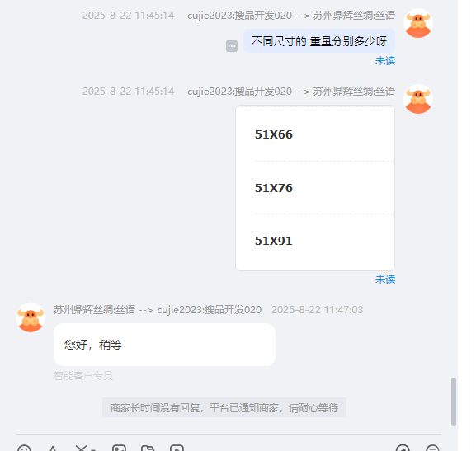Open the chat history icon at far right
476x451 pixels.
[x=432, y=449]
